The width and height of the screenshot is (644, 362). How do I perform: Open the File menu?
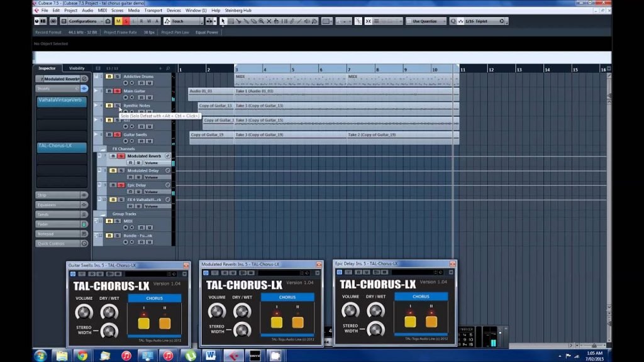click(45, 10)
